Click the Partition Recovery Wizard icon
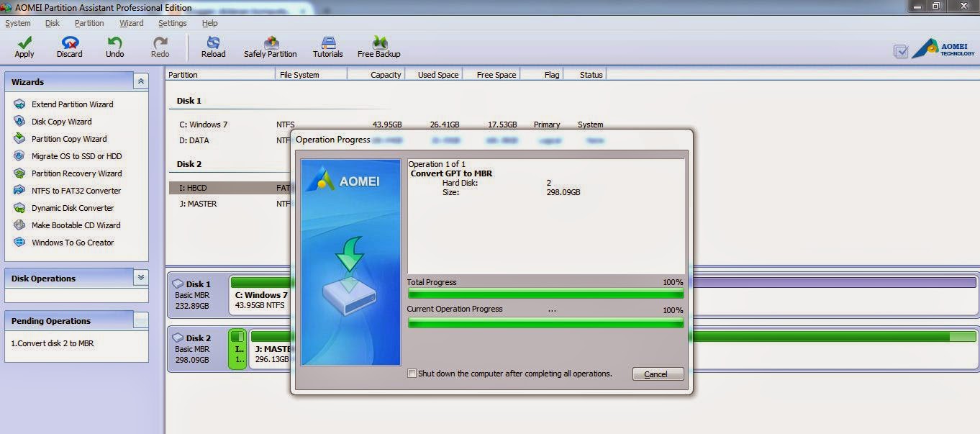The width and height of the screenshot is (980, 434). 19,173
